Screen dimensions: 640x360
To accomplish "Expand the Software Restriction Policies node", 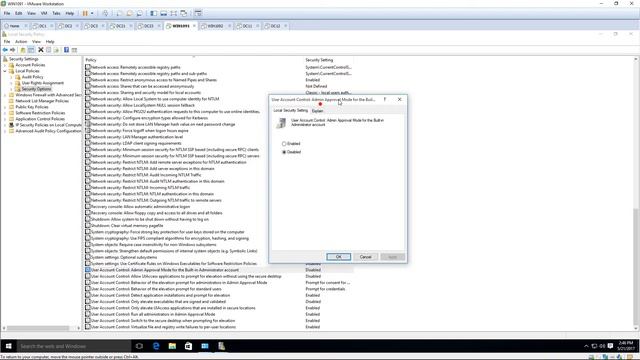I will point(5,113).
